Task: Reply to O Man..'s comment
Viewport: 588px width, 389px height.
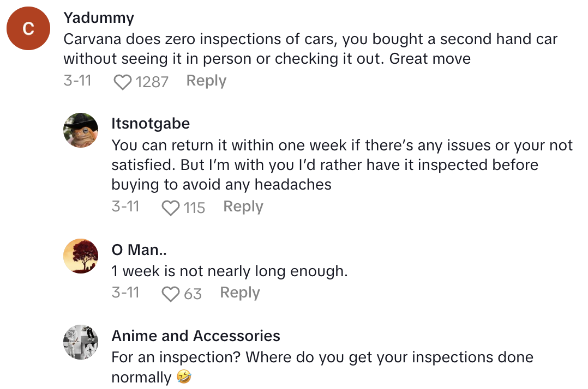Action: 240,293
